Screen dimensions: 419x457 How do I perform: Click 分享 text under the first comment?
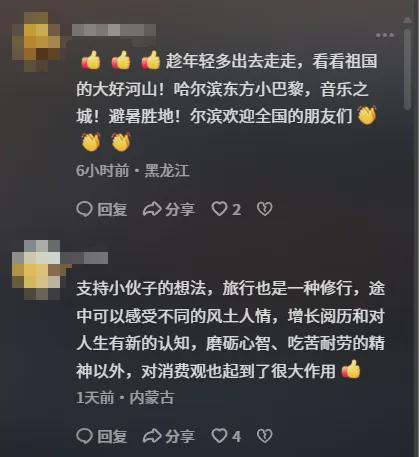(180, 210)
